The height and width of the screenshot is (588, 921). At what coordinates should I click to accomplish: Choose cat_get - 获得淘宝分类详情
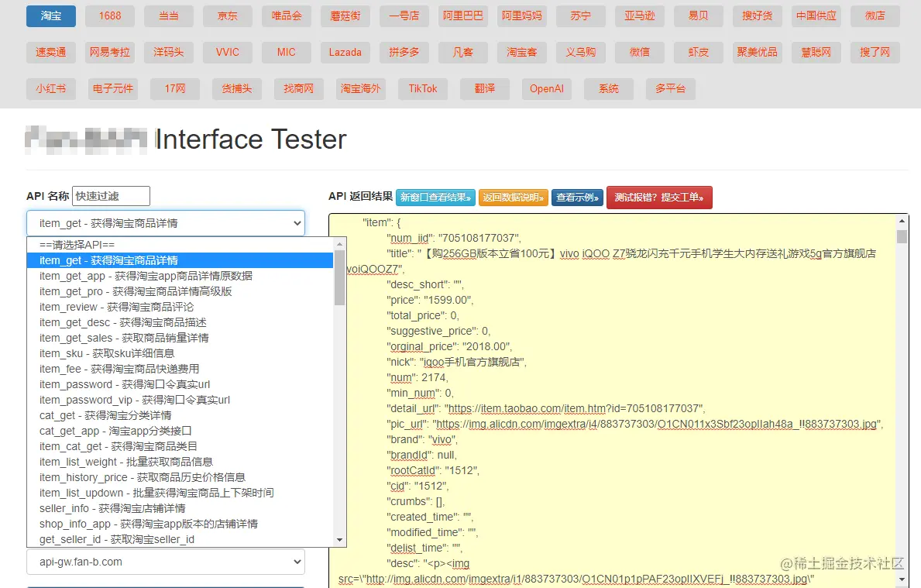(180, 415)
